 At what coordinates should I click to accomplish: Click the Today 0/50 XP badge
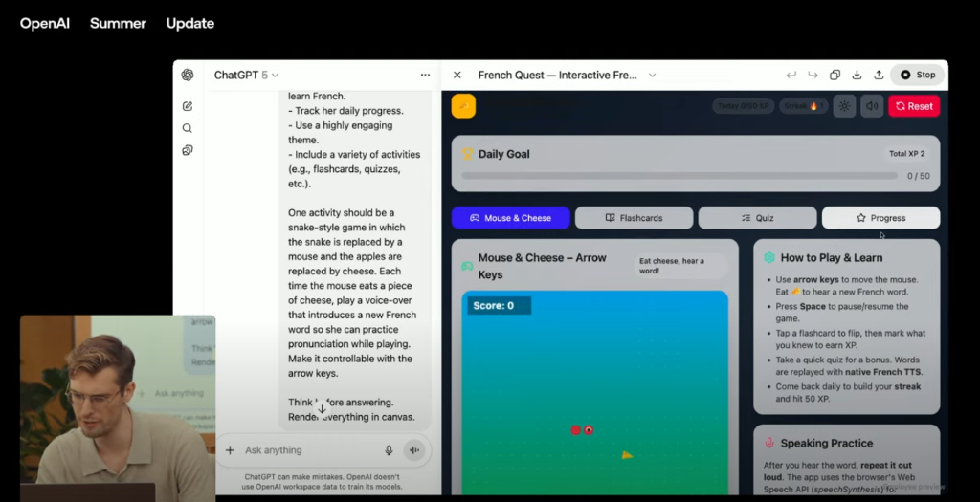[743, 106]
